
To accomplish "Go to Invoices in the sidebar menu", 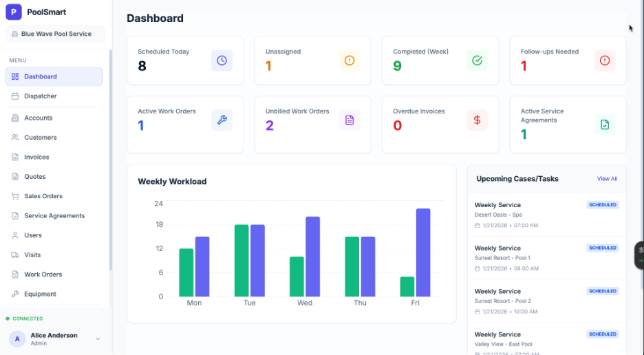I will [x=36, y=157].
